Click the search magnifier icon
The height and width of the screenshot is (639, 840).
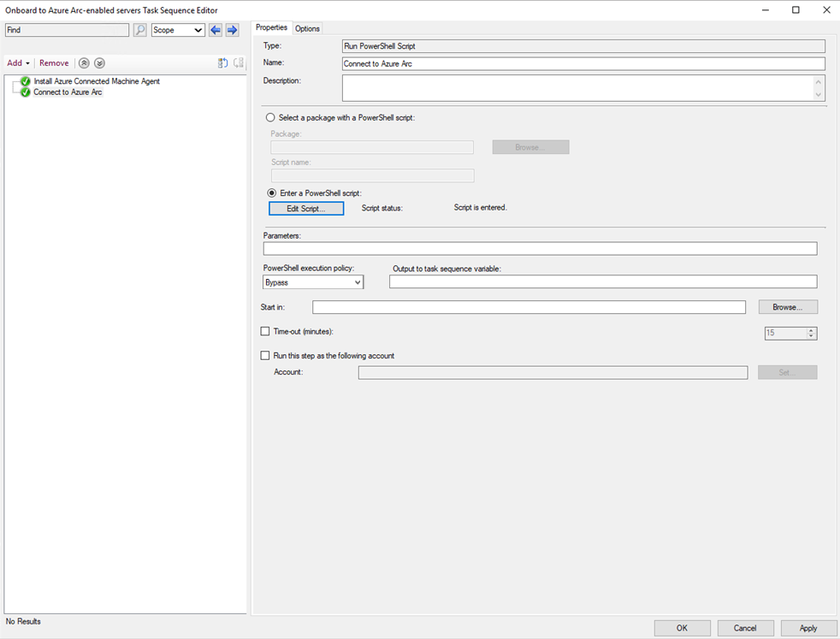point(139,30)
